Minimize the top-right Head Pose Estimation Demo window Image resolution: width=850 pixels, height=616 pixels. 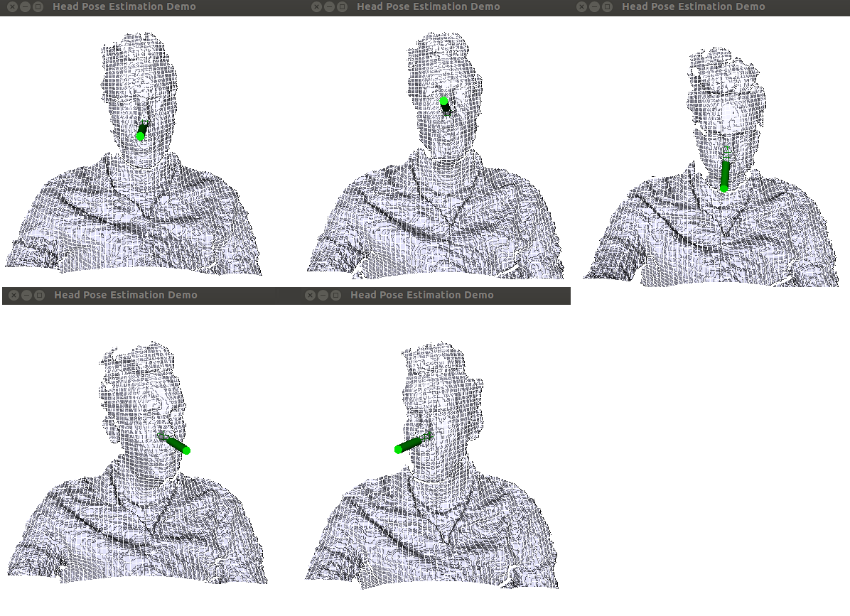tap(595, 7)
